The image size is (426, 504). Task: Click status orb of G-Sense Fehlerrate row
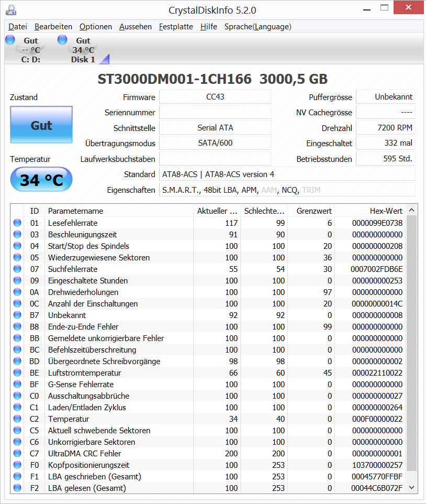[x=17, y=385]
